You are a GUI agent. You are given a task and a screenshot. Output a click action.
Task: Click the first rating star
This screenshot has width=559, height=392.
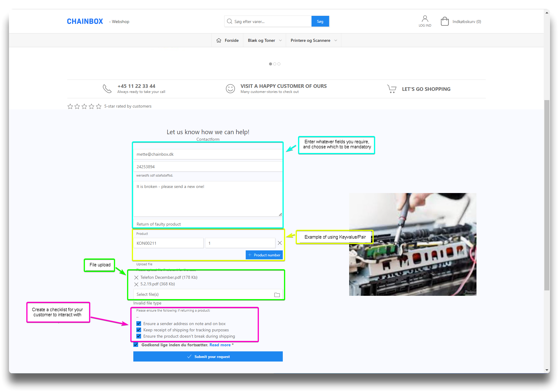click(x=70, y=106)
